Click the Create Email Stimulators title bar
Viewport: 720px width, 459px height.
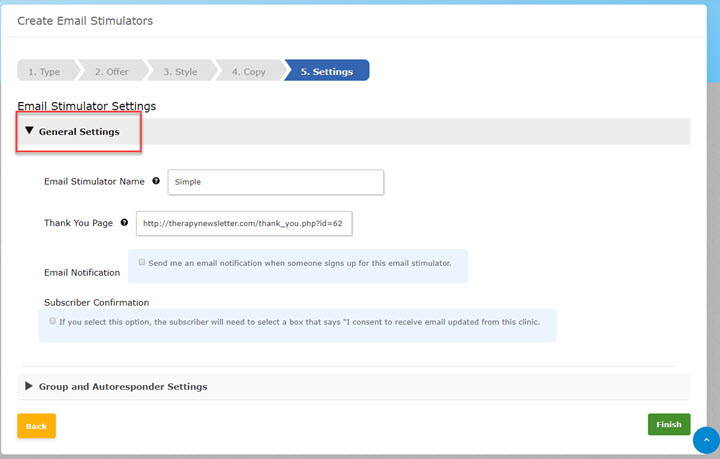click(x=85, y=21)
